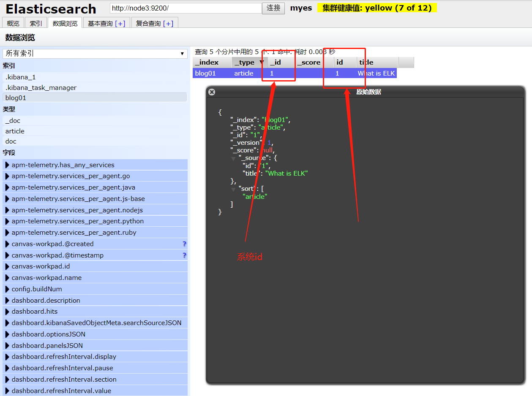This screenshot has width=532, height=396.
Task: Expand canvas-workpad.name field
Action: 95,278
